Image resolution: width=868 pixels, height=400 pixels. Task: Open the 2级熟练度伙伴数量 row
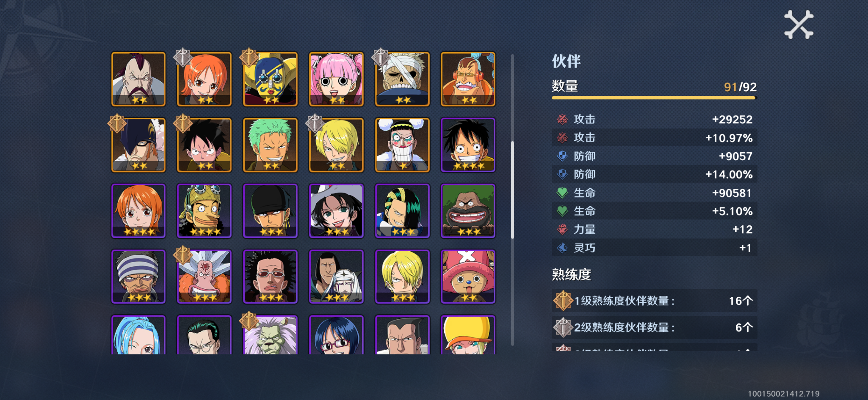click(654, 327)
